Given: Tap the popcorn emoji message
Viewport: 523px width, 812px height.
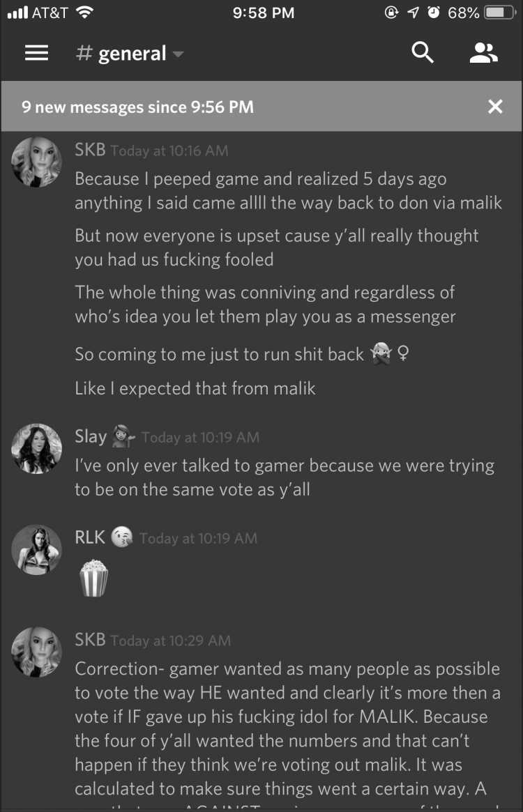Looking at the screenshot, I should coord(94,578).
